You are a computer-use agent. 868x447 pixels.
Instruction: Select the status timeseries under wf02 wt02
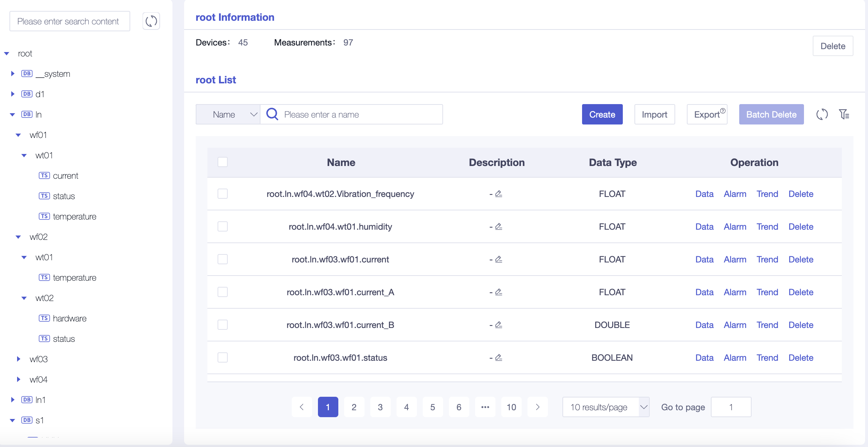coord(64,339)
